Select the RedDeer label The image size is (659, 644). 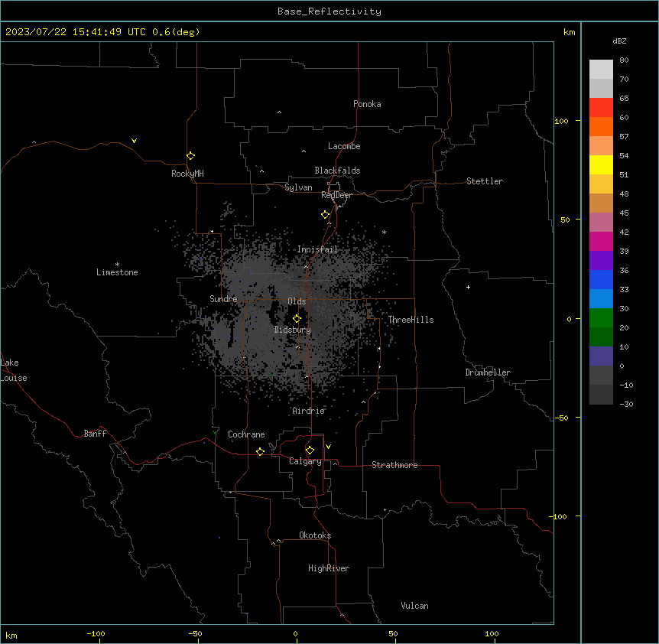click(x=336, y=195)
